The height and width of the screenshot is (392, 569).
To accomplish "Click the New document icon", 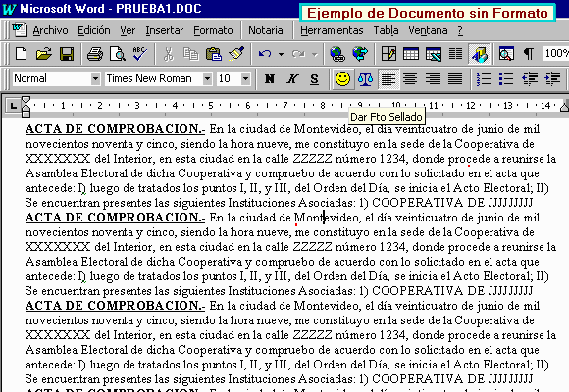I will point(21,54).
